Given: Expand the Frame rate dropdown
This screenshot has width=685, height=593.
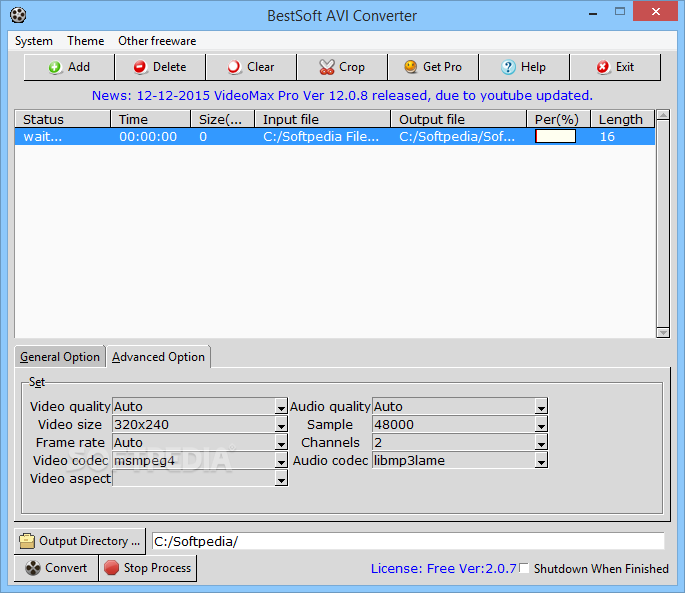Looking at the screenshot, I should (281, 443).
